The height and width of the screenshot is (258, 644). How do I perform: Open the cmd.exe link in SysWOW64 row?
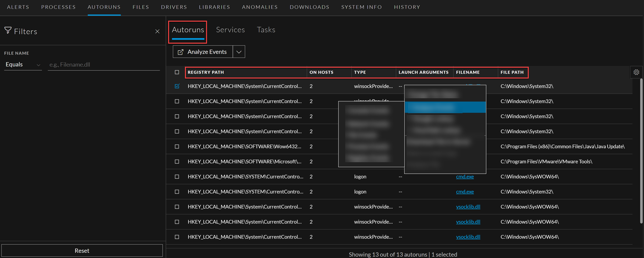click(x=464, y=177)
